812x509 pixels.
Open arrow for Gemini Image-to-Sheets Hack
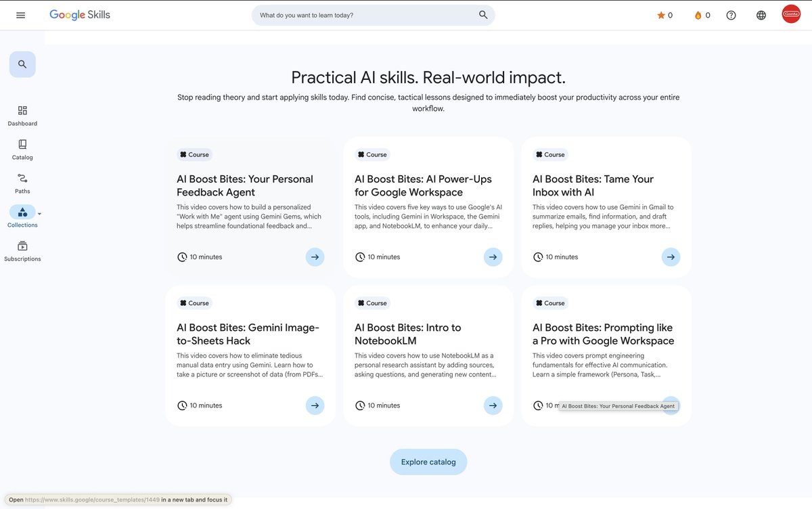pyautogui.click(x=315, y=405)
